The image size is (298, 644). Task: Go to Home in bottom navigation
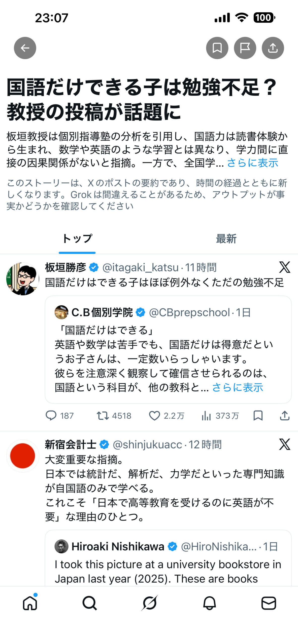click(x=30, y=603)
